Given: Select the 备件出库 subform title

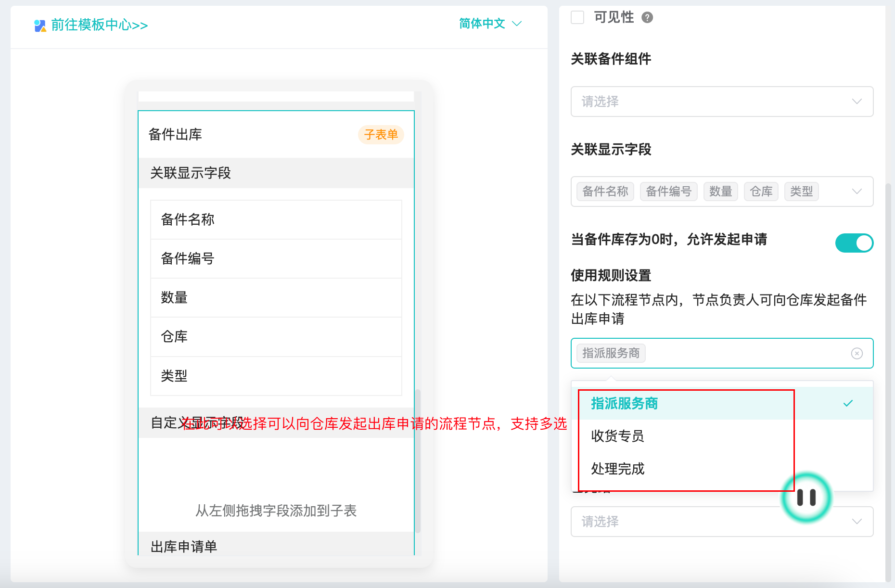Looking at the screenshot, I should click(175, 135).
